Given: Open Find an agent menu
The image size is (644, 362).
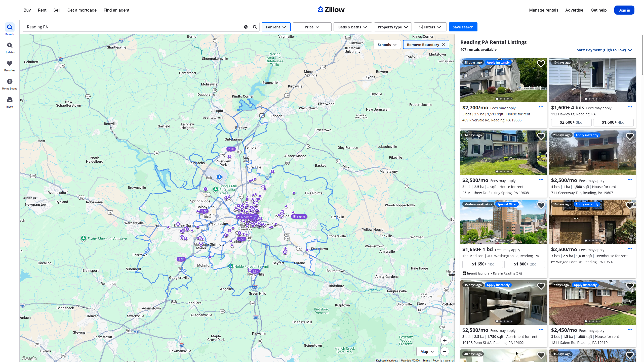Looking at the screenshot, I should (116, 10).
